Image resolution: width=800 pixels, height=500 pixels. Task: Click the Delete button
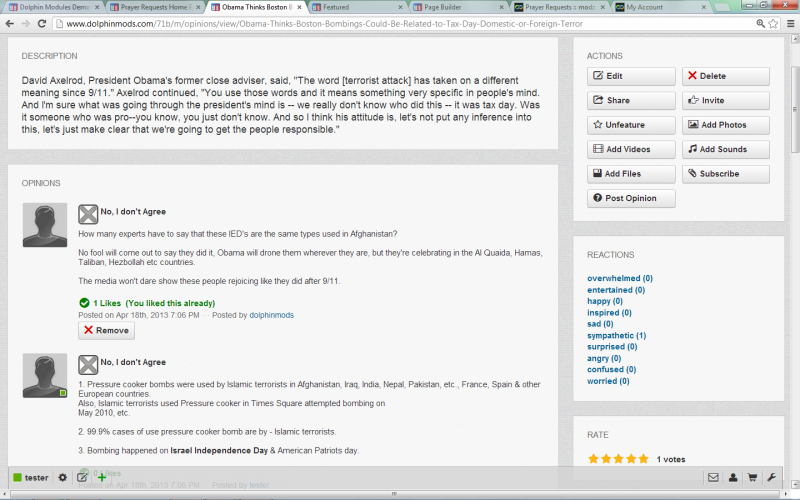coord(726,76)
